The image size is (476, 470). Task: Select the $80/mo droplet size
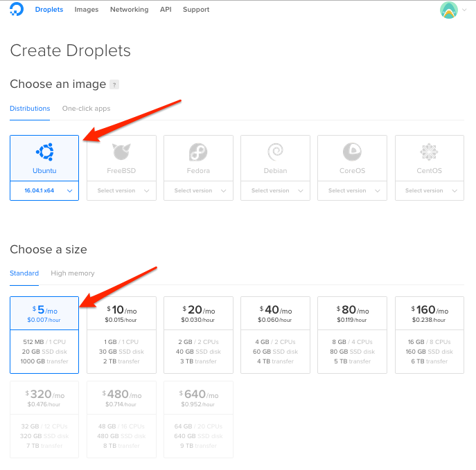pos(352,335)
